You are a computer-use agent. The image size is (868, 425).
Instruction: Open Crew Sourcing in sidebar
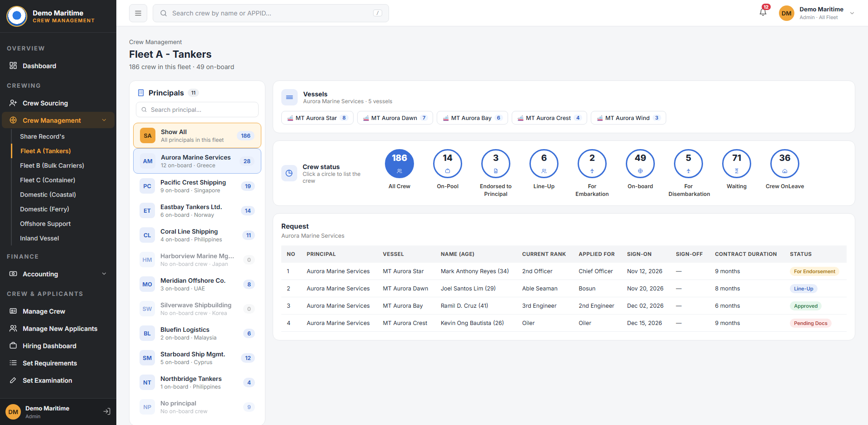pyautogui.click(x=57, y=103)
